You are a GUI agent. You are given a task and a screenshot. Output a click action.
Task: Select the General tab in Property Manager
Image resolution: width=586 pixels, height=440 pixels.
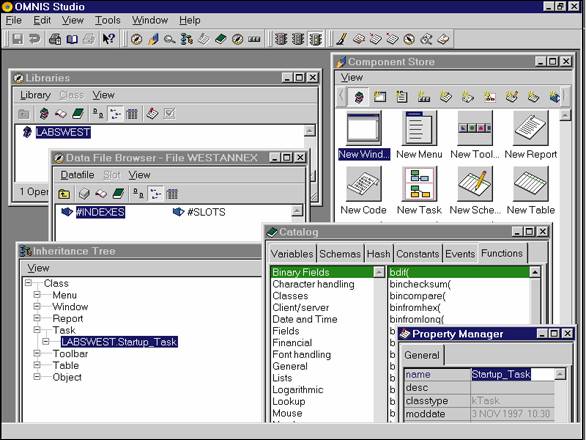click(422, 355)
